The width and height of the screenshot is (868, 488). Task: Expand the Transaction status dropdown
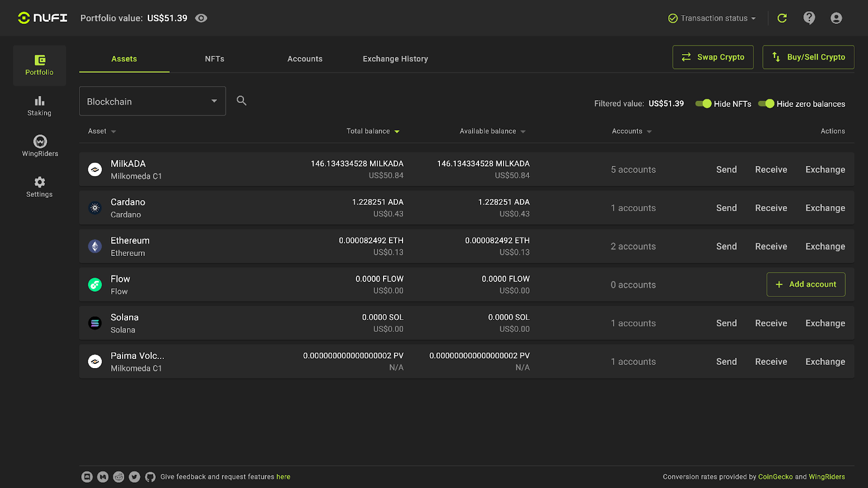pos(712,18)
